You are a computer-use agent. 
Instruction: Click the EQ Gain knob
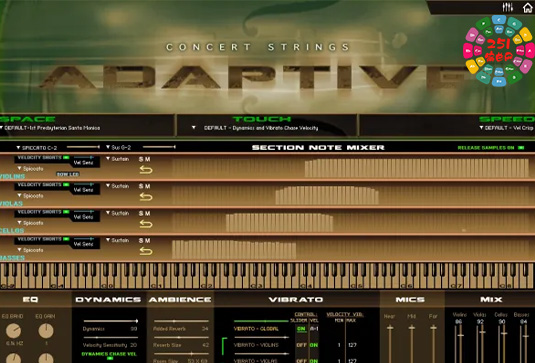[x=46, y=331]
